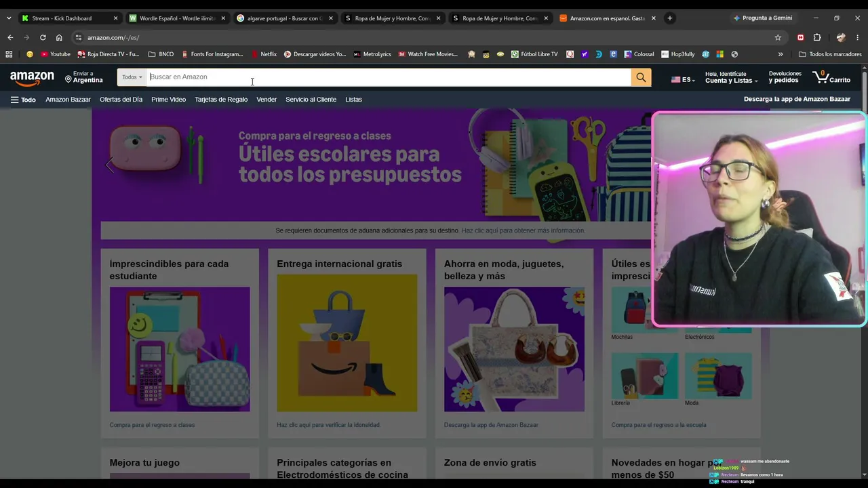Open the MetroLyrics bookmark
The height and width of the screenshot is (488, 868).
372,54
